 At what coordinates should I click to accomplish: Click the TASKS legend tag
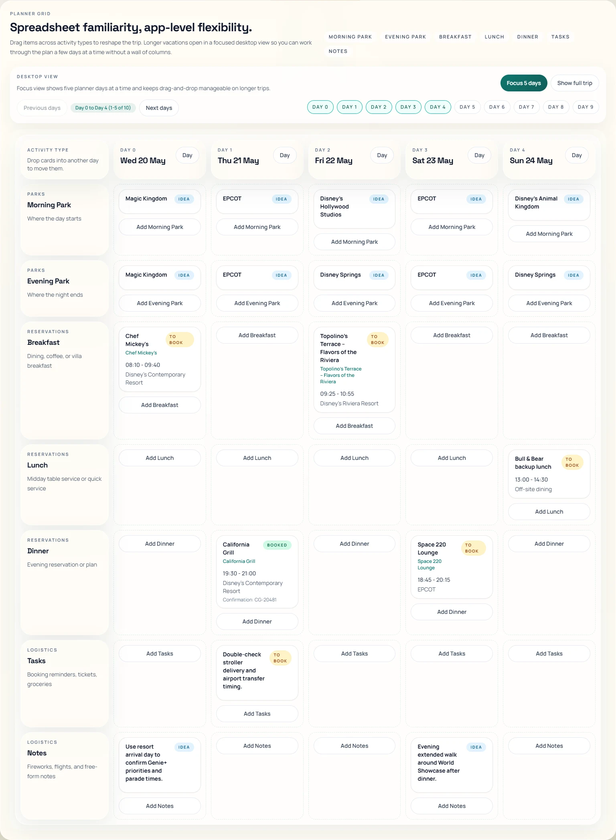click(x=560, y=37)
